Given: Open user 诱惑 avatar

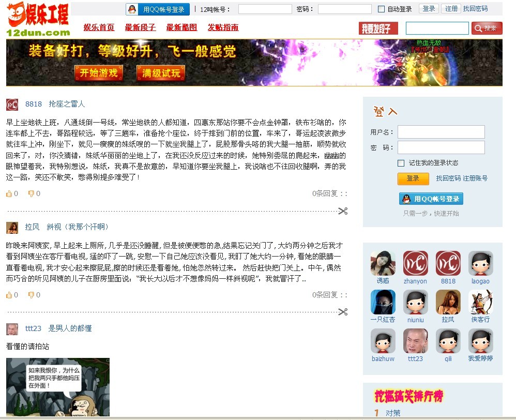Looking at the screenshot, I should pos(383,263).
